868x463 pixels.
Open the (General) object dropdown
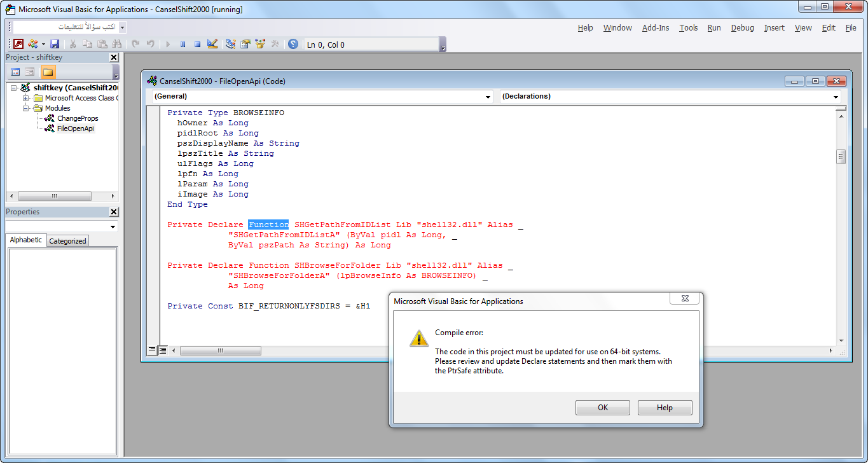coord(488,97)
